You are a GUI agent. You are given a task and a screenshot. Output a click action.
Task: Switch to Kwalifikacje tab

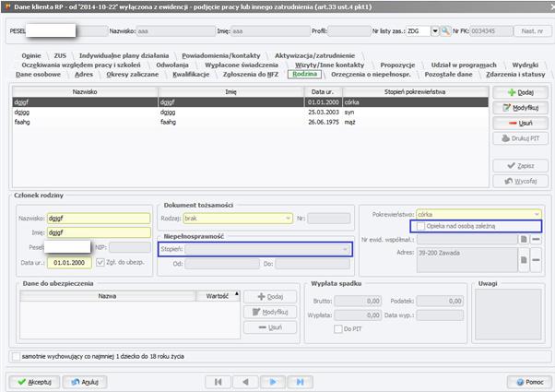tap(191, 75)
